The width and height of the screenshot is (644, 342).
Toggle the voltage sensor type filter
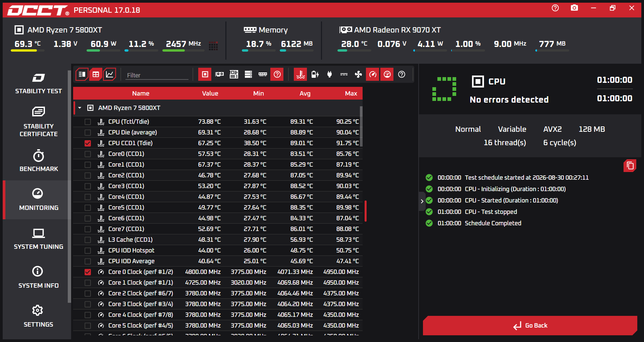(x=344, y=74)
